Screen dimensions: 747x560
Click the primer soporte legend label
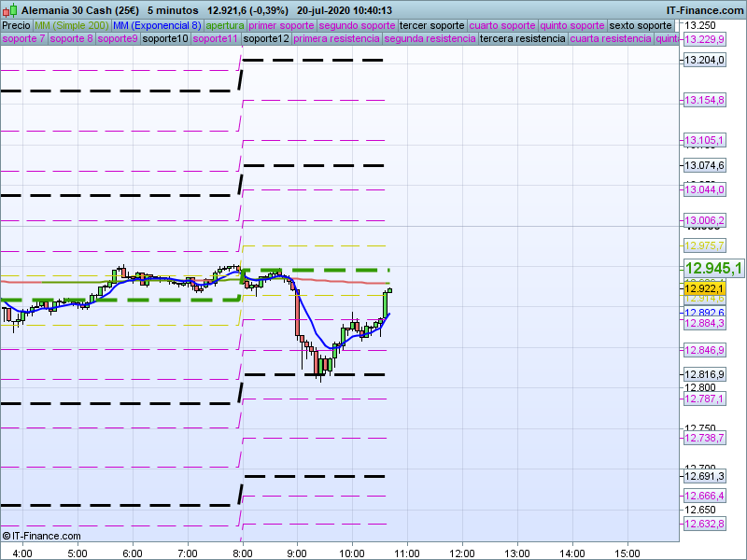[x=281, y=25]
